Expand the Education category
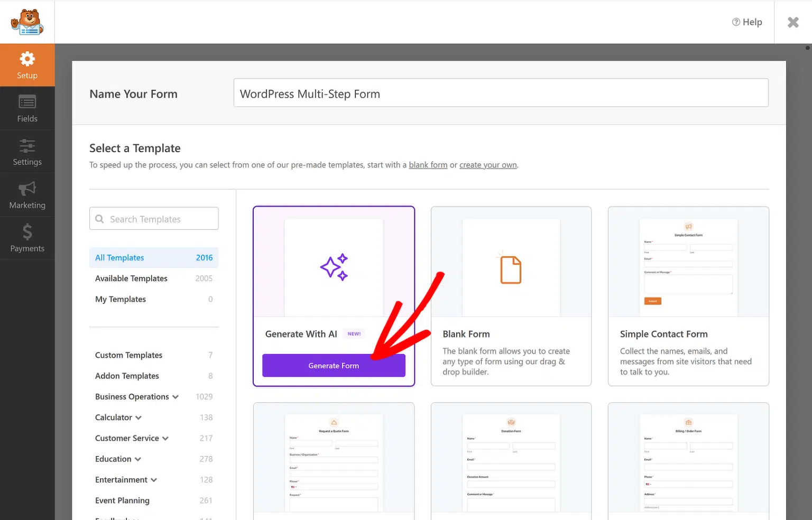Image resolution: width=812 pixels, height=520 pixels. click(x=138, y=459)
